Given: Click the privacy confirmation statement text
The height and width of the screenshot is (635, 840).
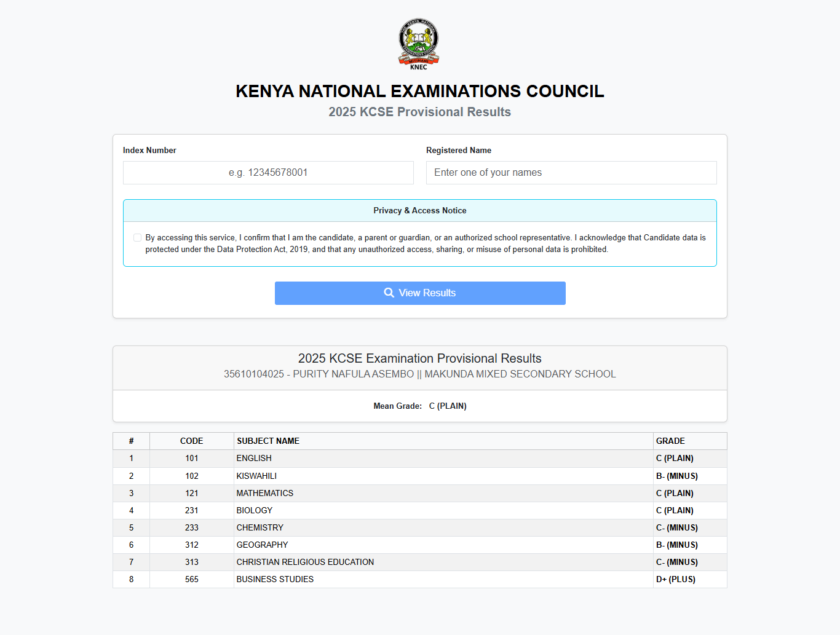Looking at the screenshot, I should [425, 243].
